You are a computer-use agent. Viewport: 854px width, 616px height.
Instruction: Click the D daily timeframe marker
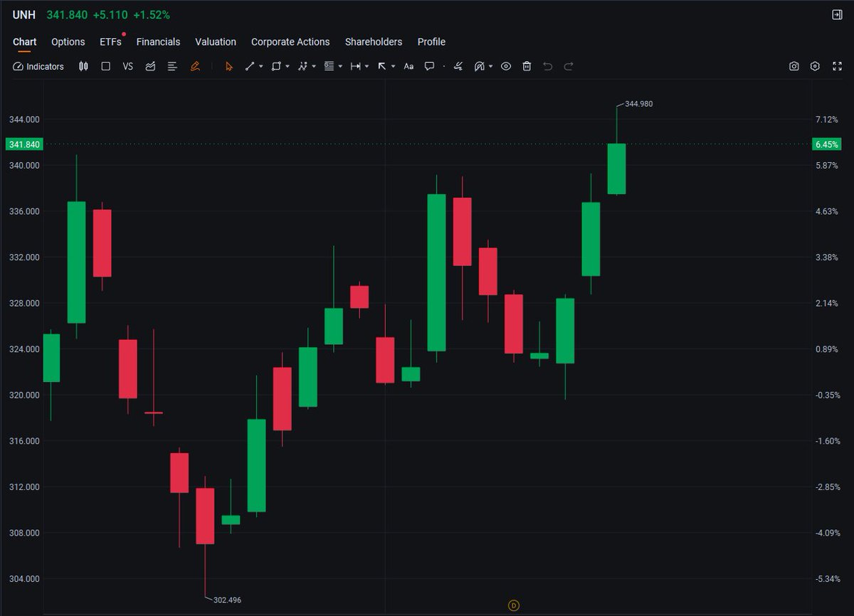click(x=513, y=605)
